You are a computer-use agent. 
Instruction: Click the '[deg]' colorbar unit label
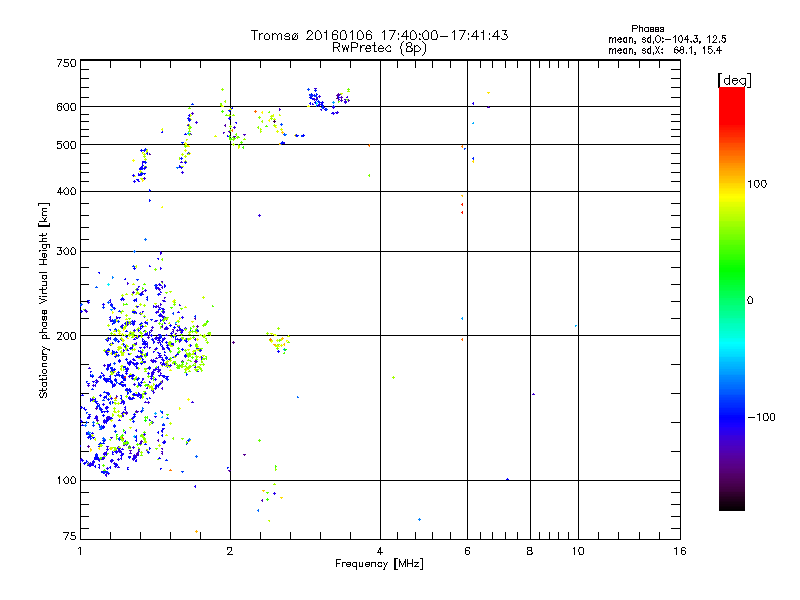pos(734,80)
